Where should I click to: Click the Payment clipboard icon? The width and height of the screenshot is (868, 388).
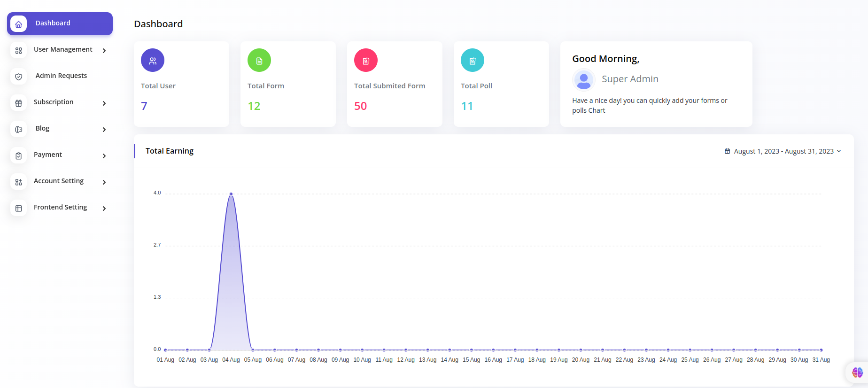click(x=18, y=155)
